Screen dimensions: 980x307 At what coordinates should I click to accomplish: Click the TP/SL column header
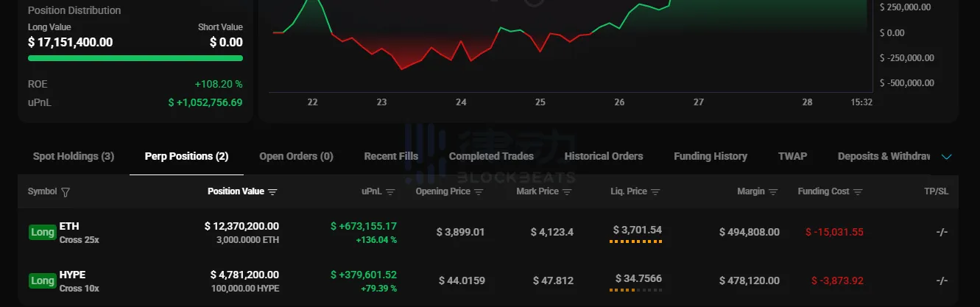click(x=937, y=191)
